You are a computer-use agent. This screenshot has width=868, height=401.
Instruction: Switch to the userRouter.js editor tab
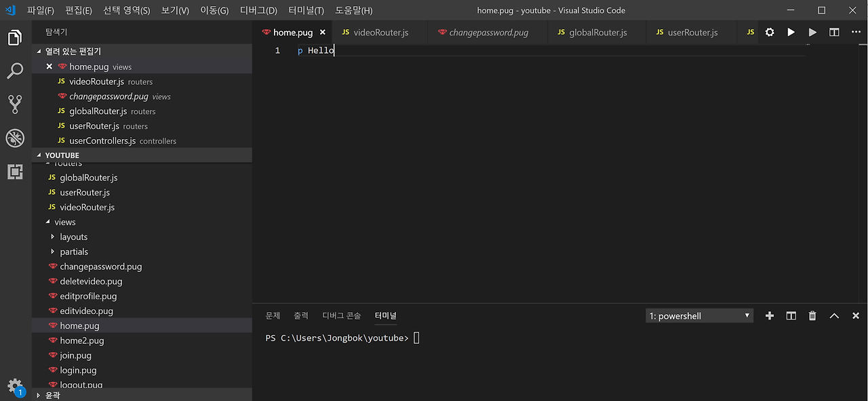pyautogui.click(x=692, y=32)
